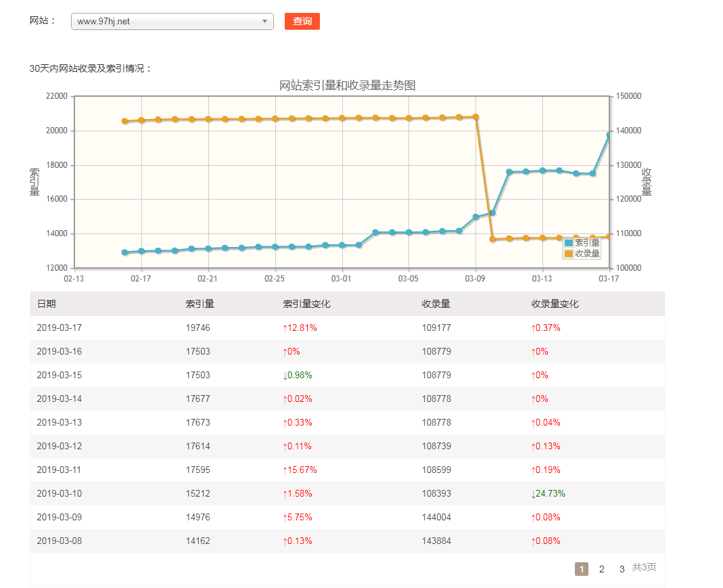Click the 共3页 total pages text
723x588 pixels.
point(644,567)
